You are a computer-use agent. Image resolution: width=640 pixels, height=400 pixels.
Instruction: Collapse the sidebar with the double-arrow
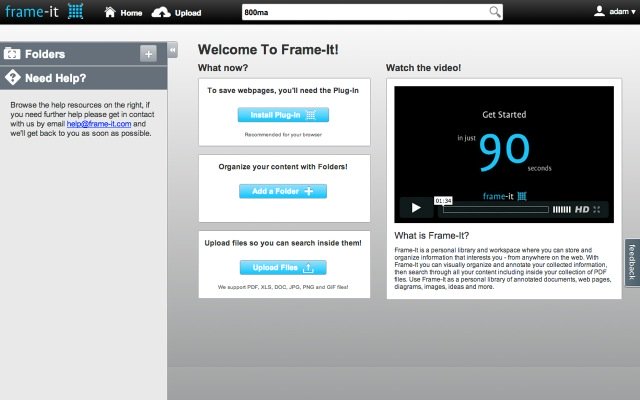point(172,50)
